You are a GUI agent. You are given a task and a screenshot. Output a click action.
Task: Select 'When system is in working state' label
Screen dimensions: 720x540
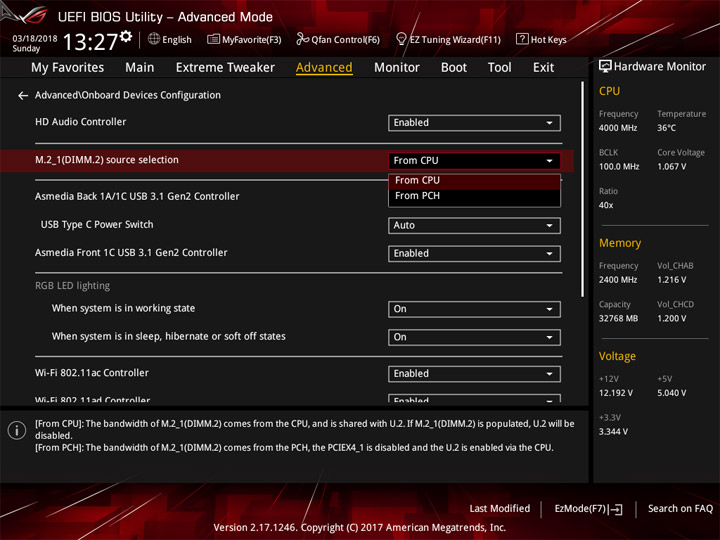(124, 308)
